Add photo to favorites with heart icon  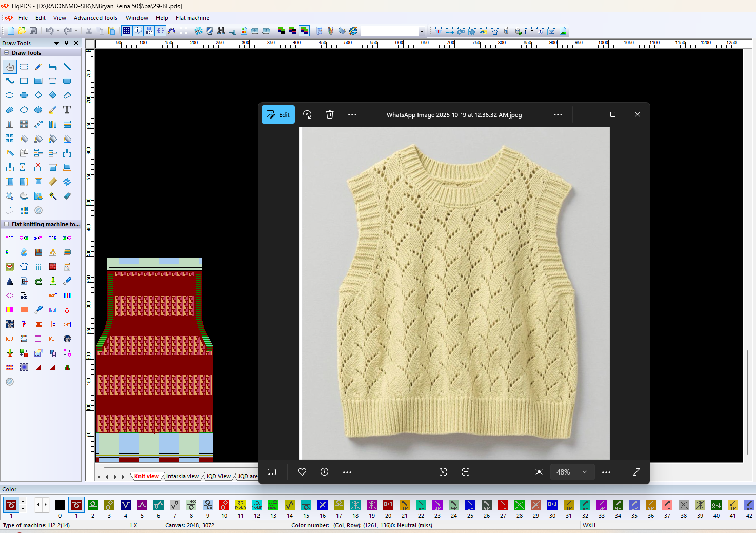[x=302, y=472]
